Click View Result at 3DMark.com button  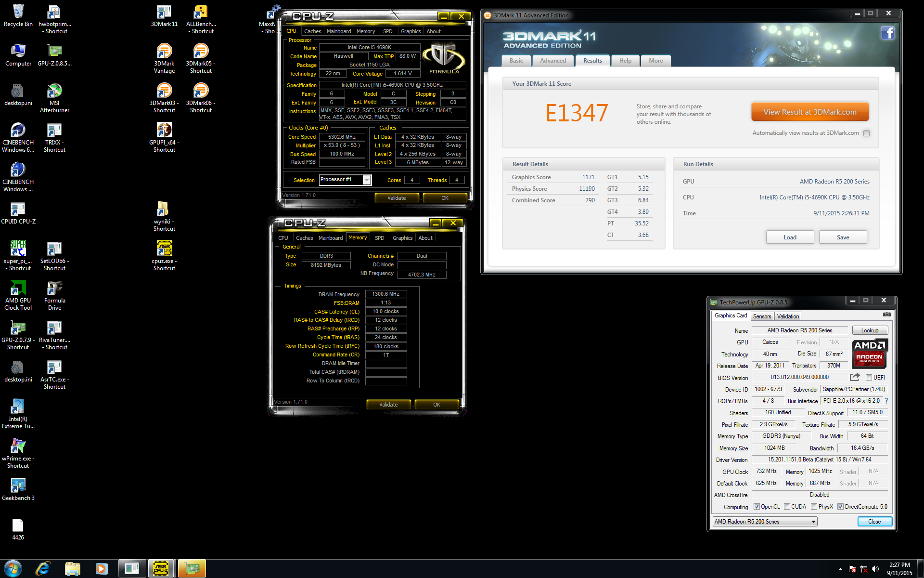coord(810,112)
